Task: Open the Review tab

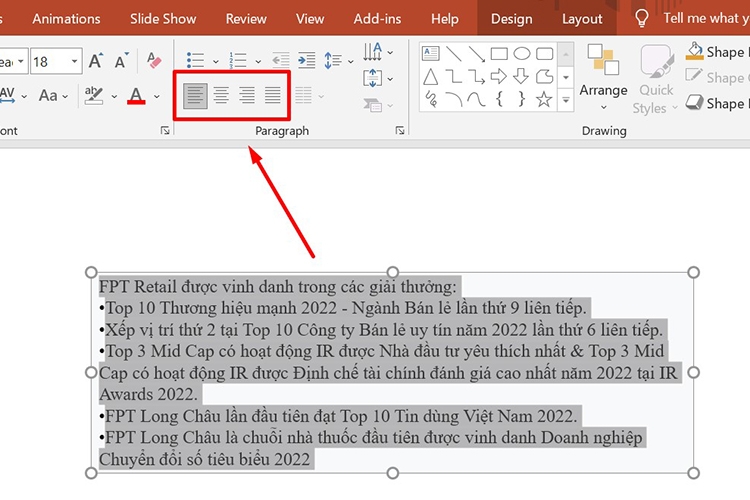Action: click(246, 19)
